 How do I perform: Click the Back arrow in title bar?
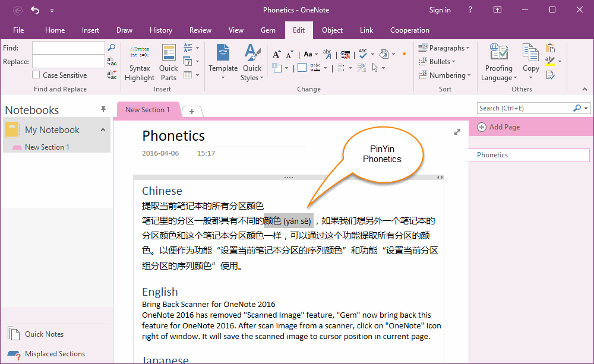[x=17, y=11]
